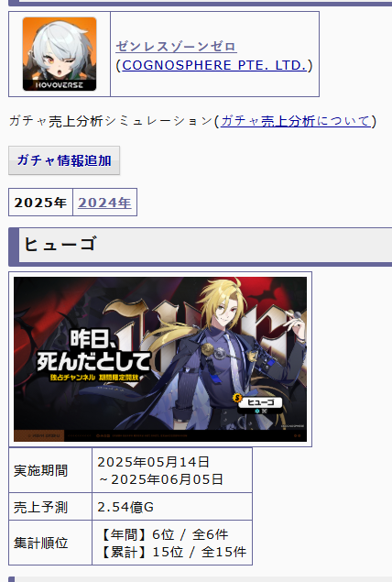Click the ヒューゴ name tag inside the banner
Image resolution: width=392 pixels, height=582 pixels.
(261, 402)
